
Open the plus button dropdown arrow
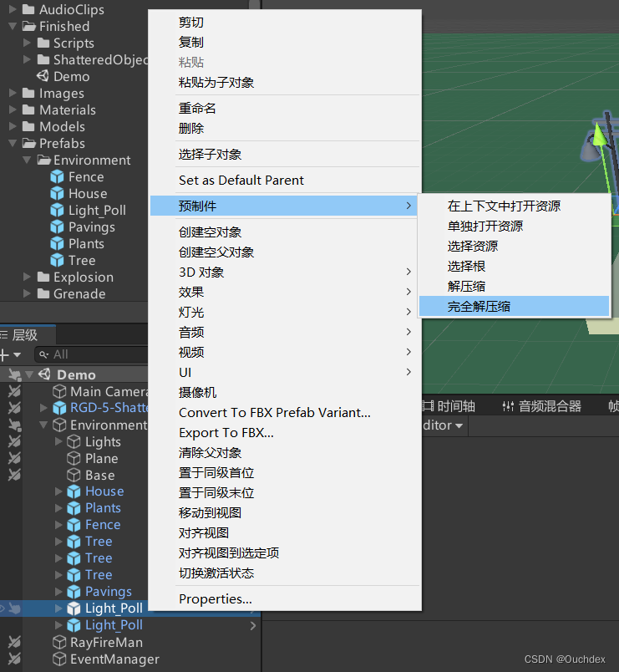(18, 355)
